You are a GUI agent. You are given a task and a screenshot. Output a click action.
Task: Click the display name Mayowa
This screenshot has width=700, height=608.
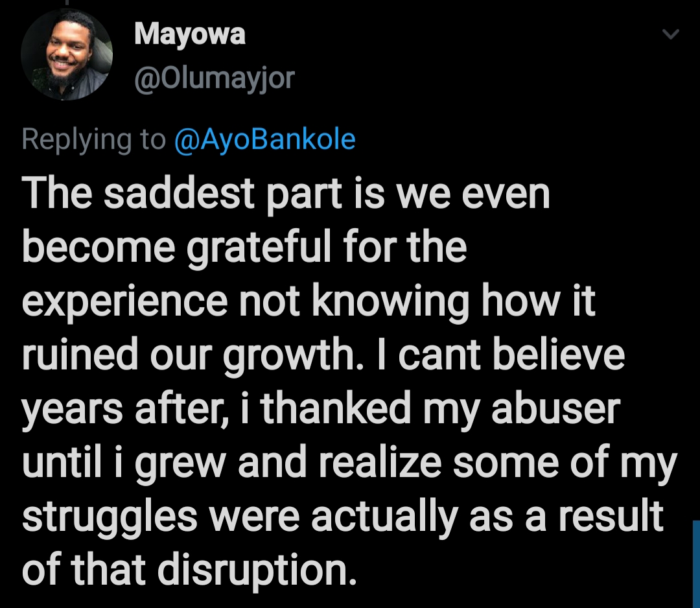(x=190, y=35)
